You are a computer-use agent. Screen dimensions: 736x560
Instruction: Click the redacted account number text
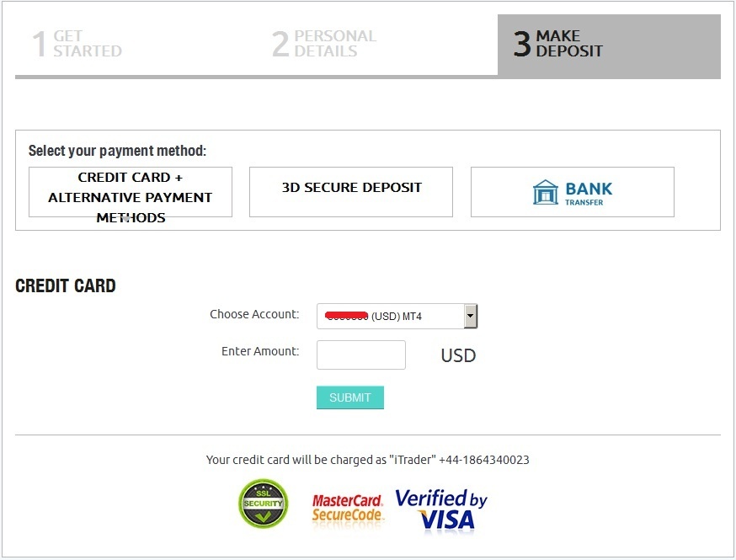pos(348,316)
